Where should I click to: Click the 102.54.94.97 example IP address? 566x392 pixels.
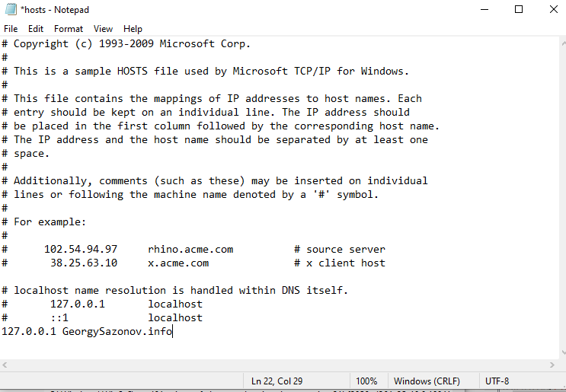pyautogui.click(x=81, y=249)
